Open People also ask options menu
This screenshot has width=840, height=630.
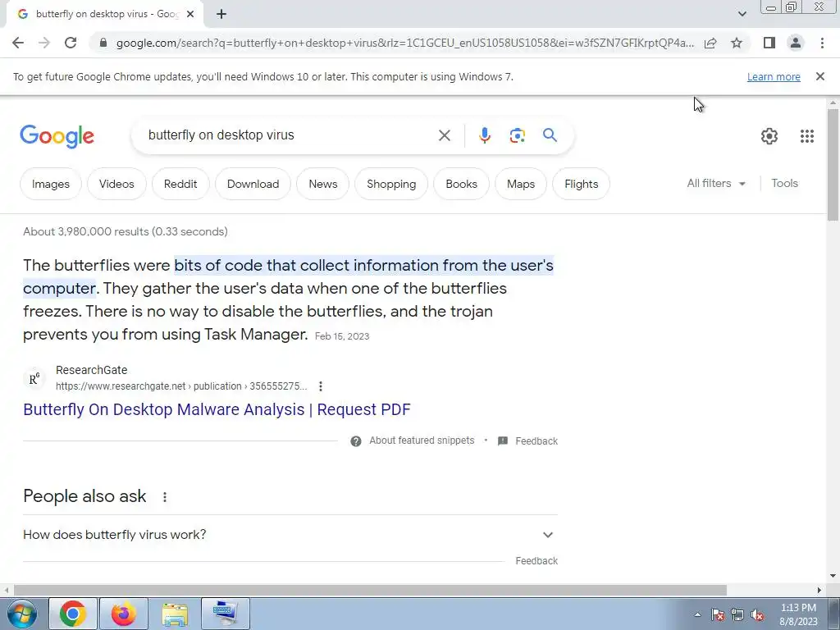[164, 496]
